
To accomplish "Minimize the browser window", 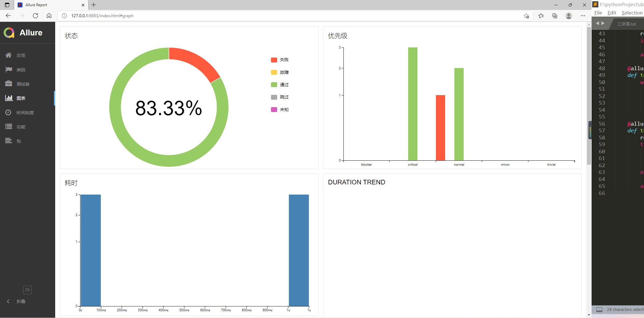I will (556, 5).
